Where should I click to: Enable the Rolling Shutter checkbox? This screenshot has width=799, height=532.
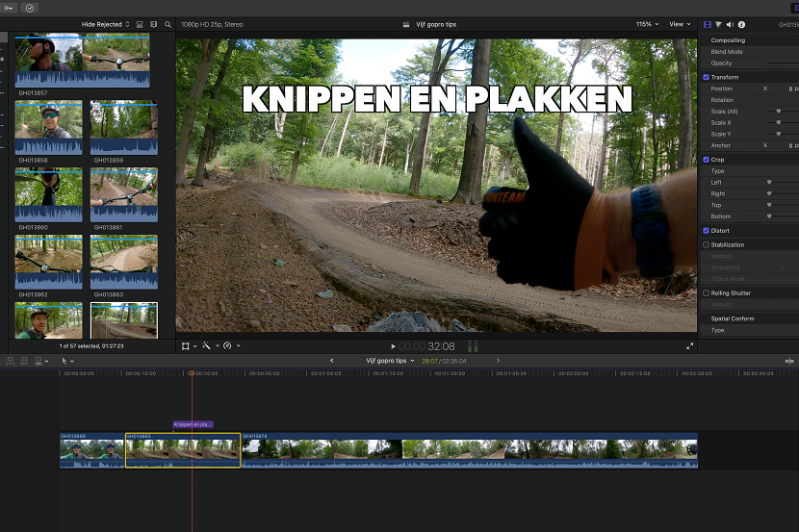pos(707,292)
